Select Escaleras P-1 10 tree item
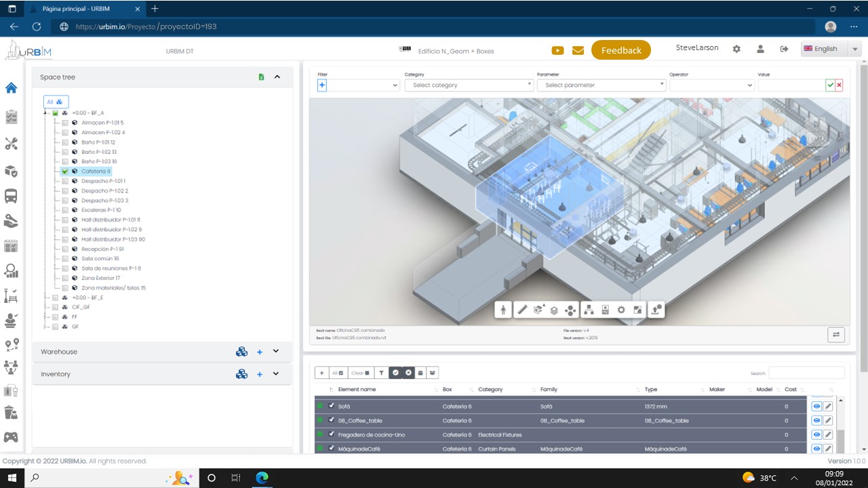Screen dimensions: 868x488 [x=101, y=210]
